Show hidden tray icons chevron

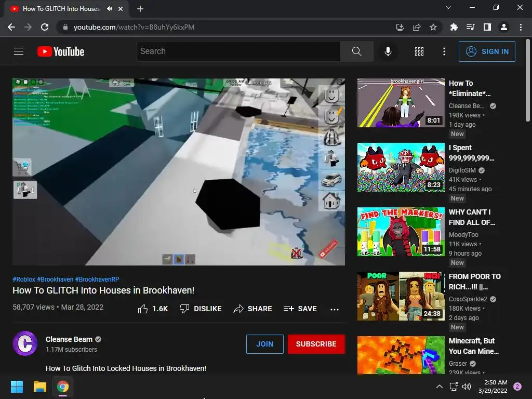[x=440, y=387]
